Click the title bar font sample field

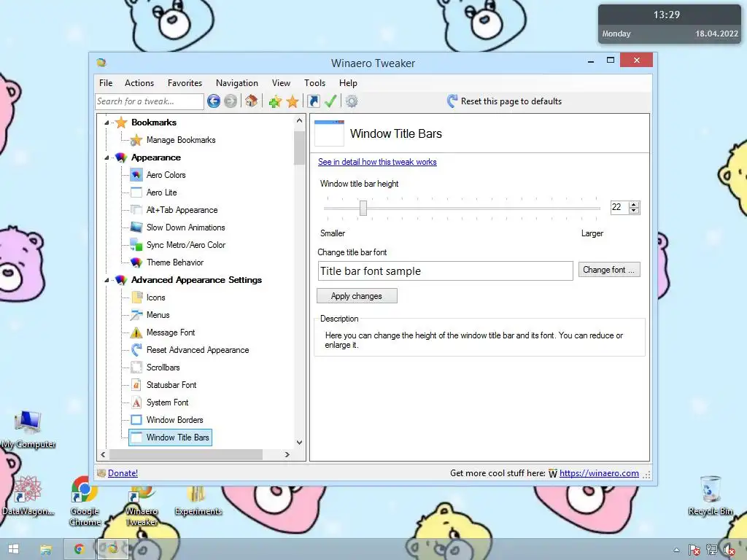pos(445,271)
